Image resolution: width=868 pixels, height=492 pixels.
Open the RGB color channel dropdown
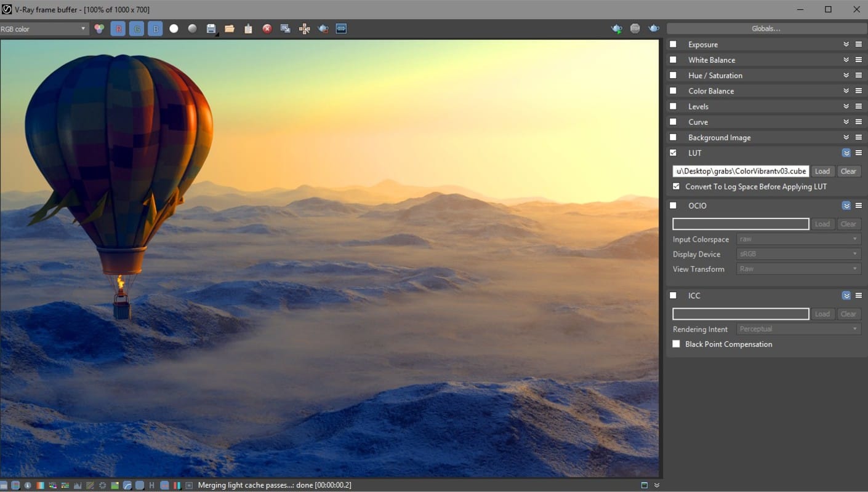(83, 28)
